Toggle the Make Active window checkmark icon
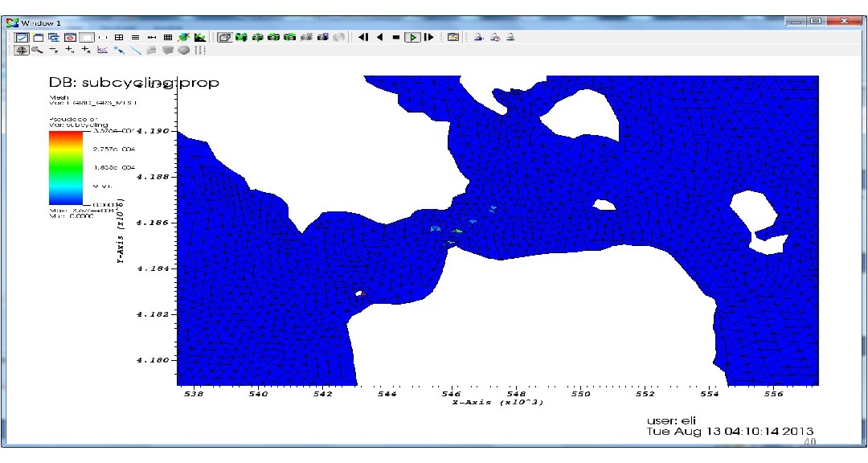This screenshot has width=868, height=463. (x=23, y=38)
